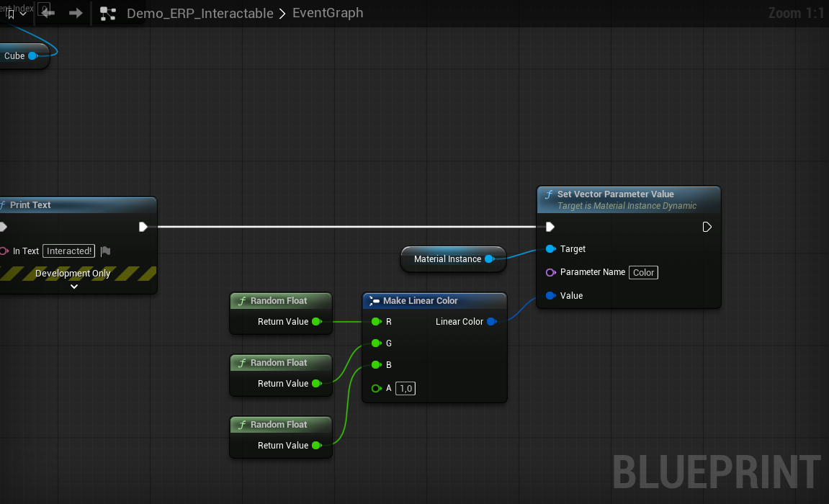Click the navigate back arrow in toolbar
This screenshot has height=504, width=829.
(x=48, y=13)
